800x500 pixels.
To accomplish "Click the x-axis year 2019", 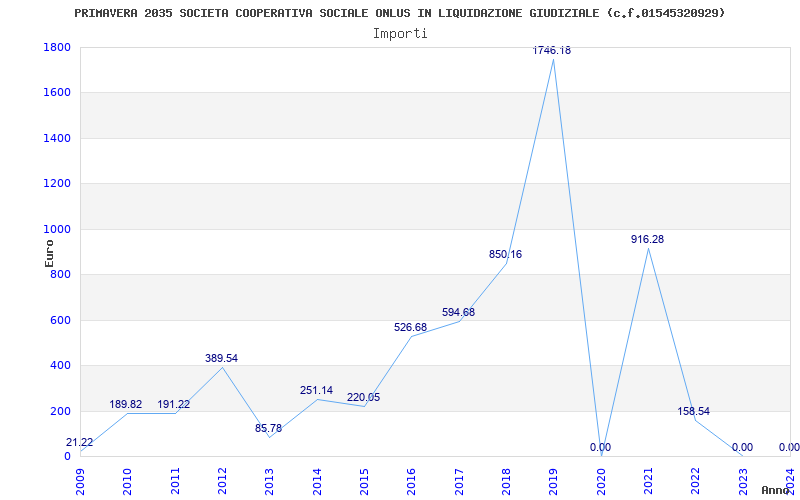I will tap(554, 482).
